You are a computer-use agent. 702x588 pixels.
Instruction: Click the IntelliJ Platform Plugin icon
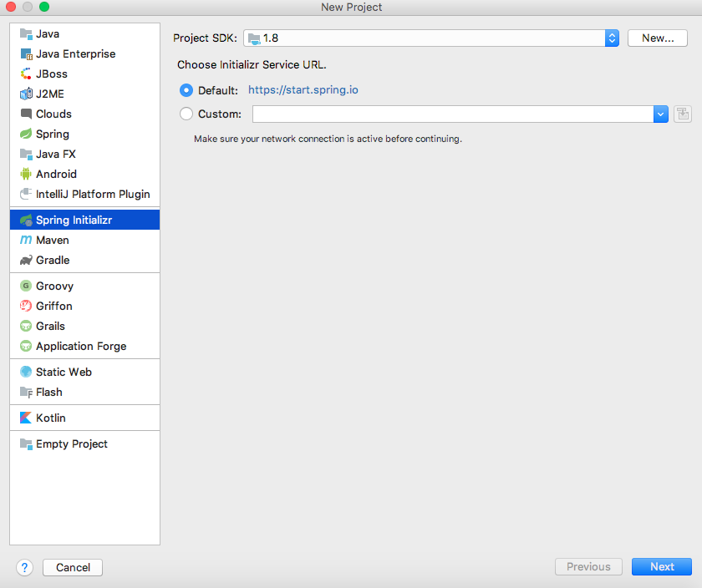click(26, 195)
